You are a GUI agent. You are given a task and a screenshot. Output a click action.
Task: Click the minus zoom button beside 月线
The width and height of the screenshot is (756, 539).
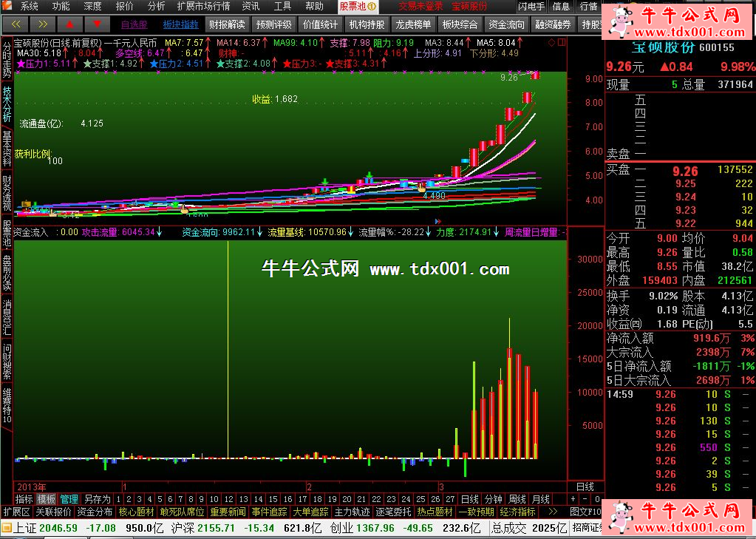point(585,499)
